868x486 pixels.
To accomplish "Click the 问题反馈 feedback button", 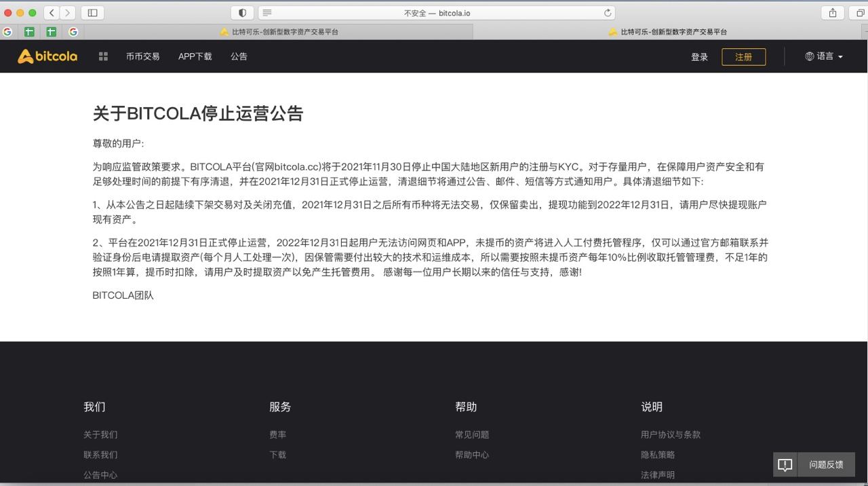I will pyautogui.click(x=826, y=465).
